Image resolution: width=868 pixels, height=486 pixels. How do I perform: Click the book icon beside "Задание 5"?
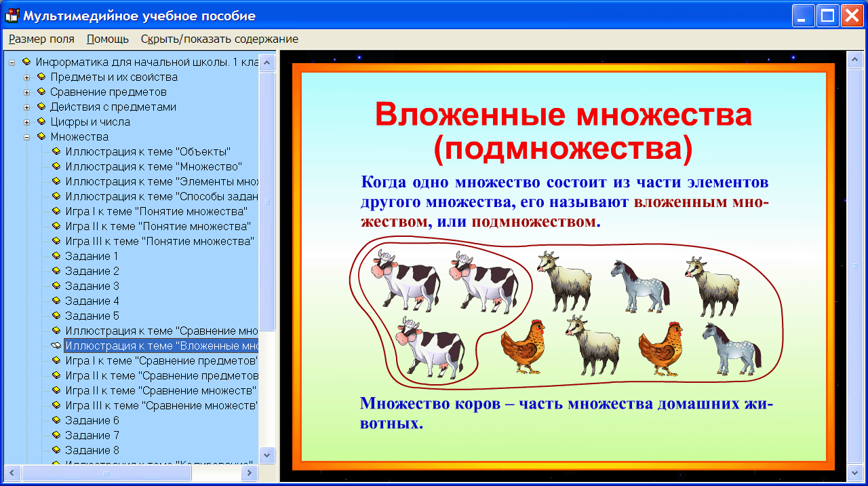click(55, 316)
